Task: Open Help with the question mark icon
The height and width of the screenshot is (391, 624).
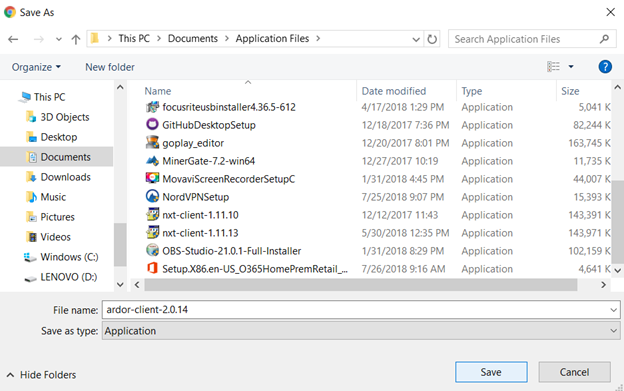Action: coord(605,66)
